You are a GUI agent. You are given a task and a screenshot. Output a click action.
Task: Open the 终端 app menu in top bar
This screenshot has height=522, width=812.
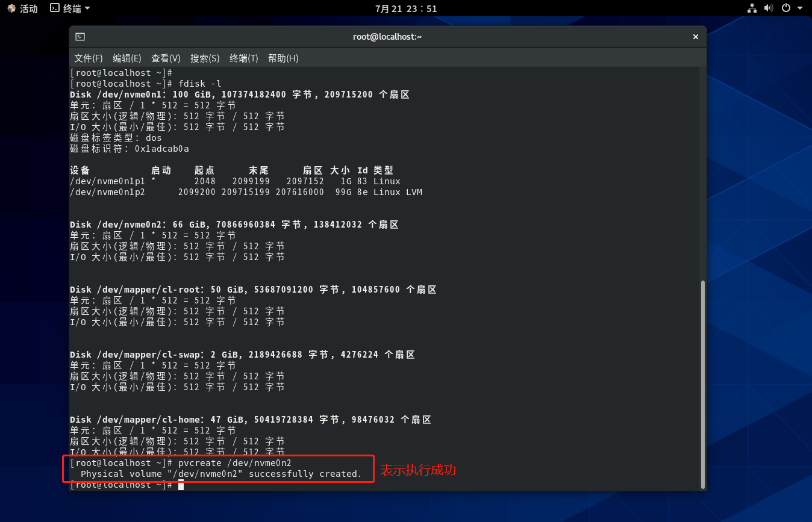coord(70,8)
